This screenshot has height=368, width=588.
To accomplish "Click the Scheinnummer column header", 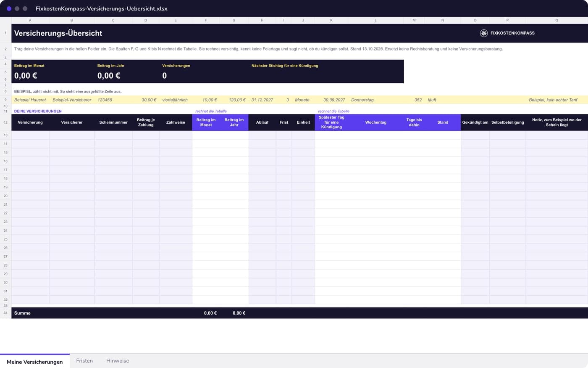I will [x=113, y=122].
